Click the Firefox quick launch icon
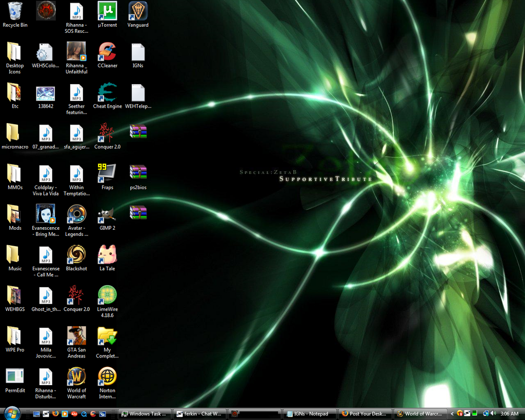This screenshot has height=420, width=525. point(55,414)
